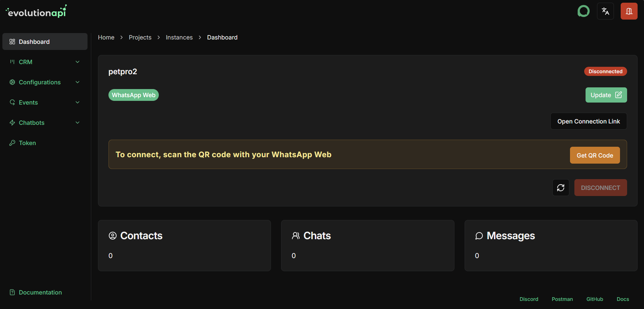Open the GitHub footer link
Viewport: 644px width, 309px height.
click(595, 299)
